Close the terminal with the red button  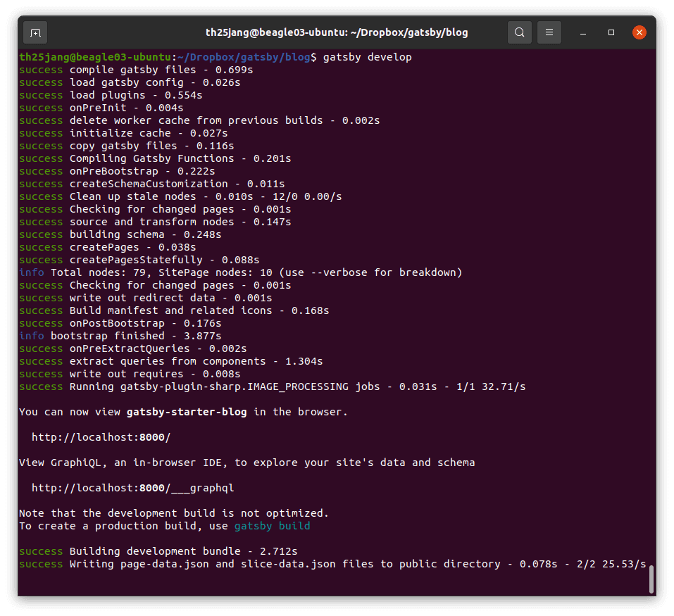point(639,32)
